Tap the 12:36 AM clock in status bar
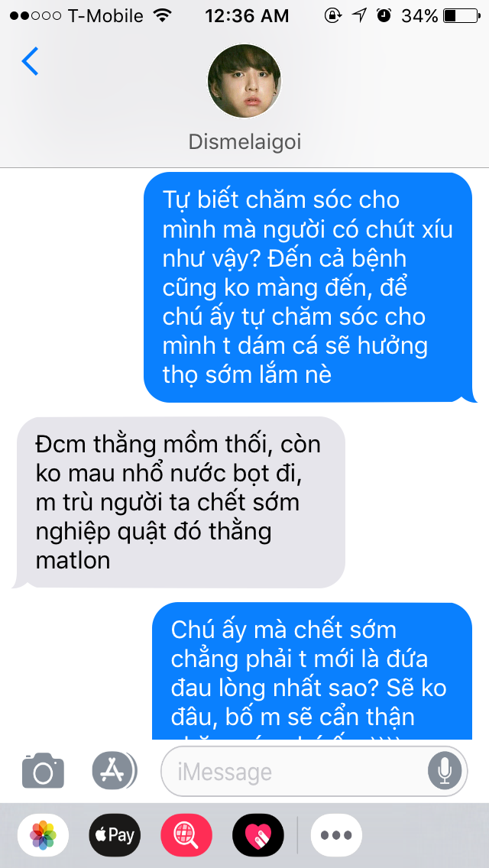 coord(247,16)
